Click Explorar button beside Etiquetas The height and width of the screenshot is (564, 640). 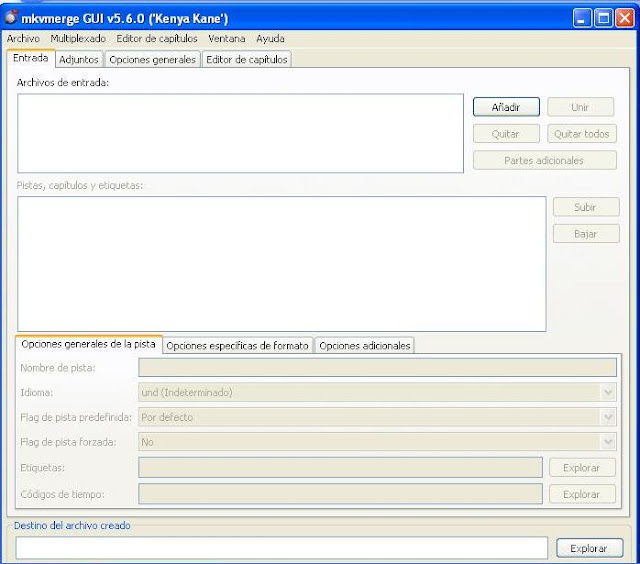tap(582, 468)
